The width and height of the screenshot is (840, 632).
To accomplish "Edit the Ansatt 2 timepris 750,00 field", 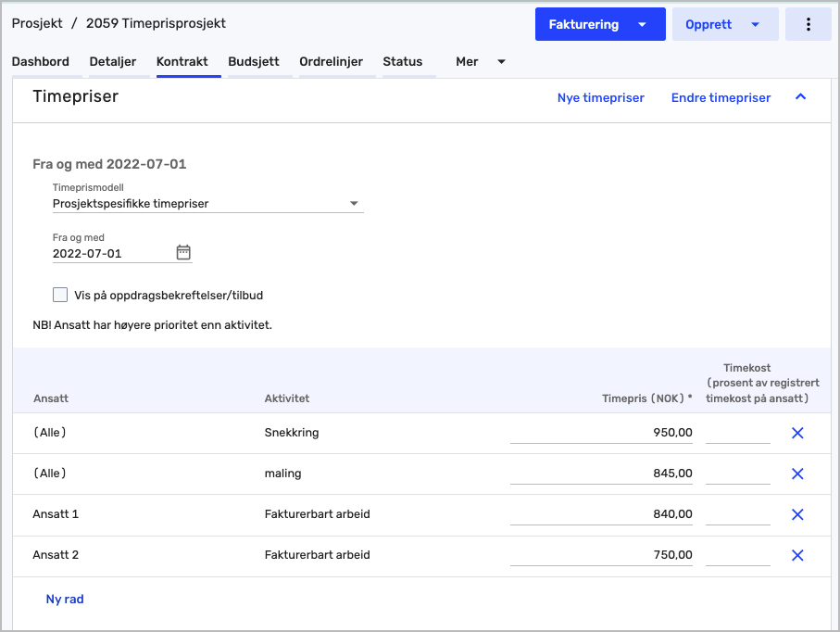I will 601,555.
